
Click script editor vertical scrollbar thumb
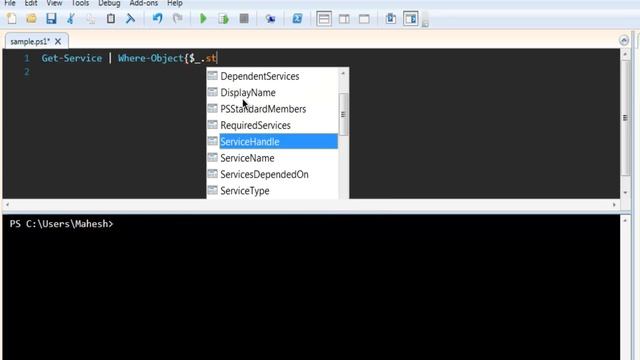[x=625, y=118]
